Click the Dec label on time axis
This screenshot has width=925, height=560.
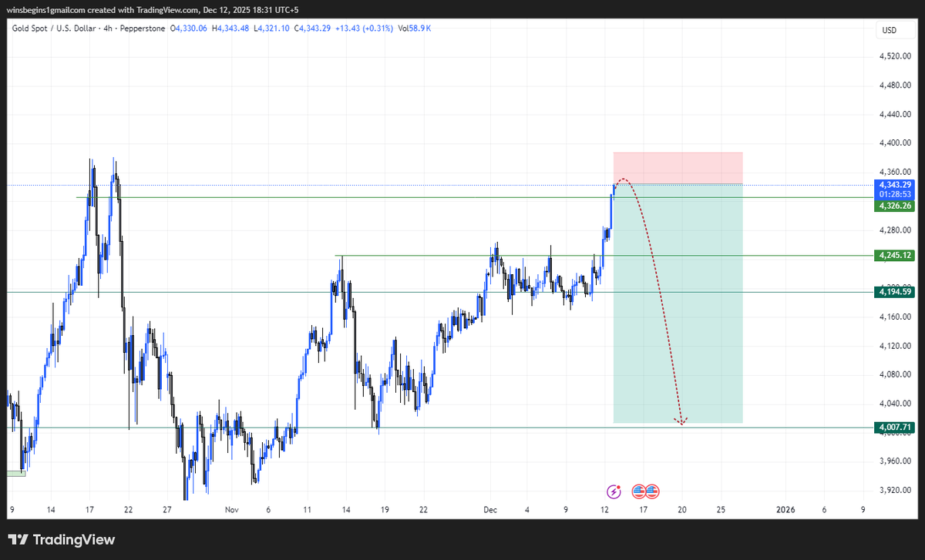(490, 510)
